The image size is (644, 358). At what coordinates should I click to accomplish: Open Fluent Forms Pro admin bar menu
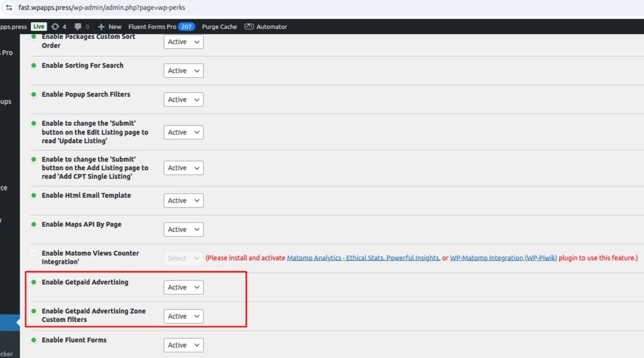click(152, 26)
